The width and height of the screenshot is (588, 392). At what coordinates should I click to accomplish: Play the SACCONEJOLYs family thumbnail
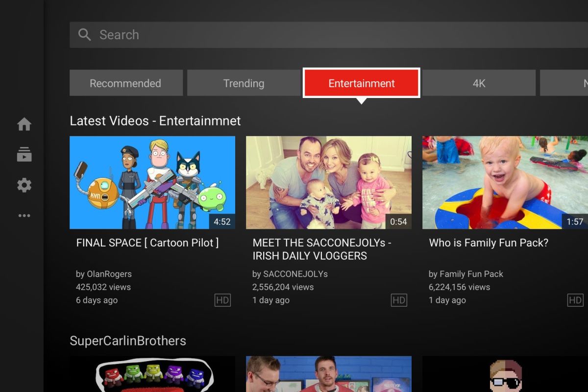click(329, 182)
